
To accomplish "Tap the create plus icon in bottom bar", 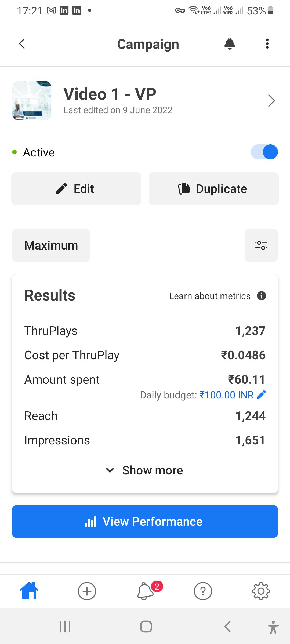I will tap(87, 591).
